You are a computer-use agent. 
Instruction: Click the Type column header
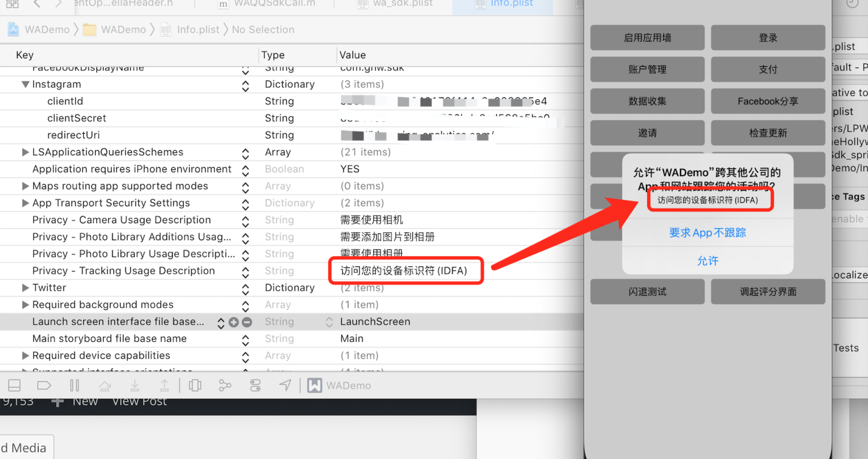(273, 55)
